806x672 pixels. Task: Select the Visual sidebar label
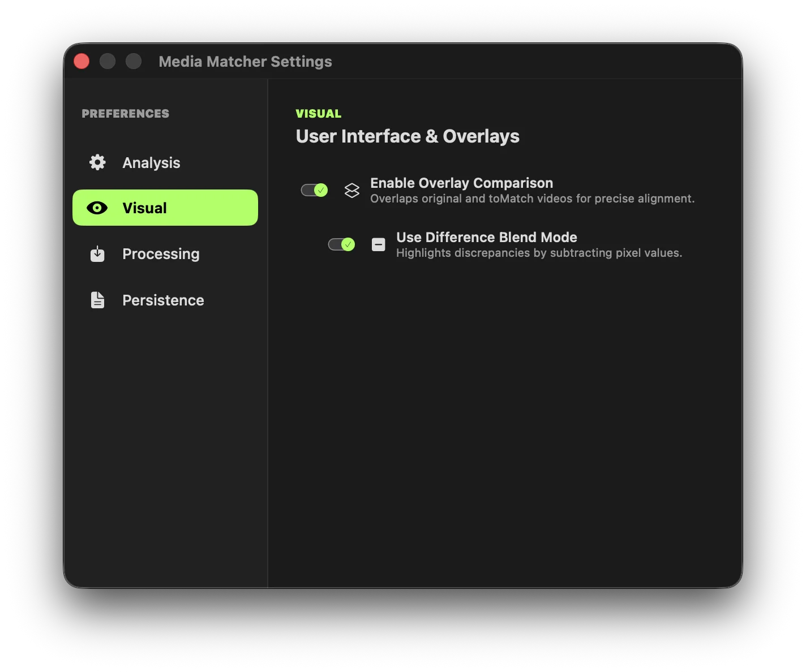tap(144, 208)
